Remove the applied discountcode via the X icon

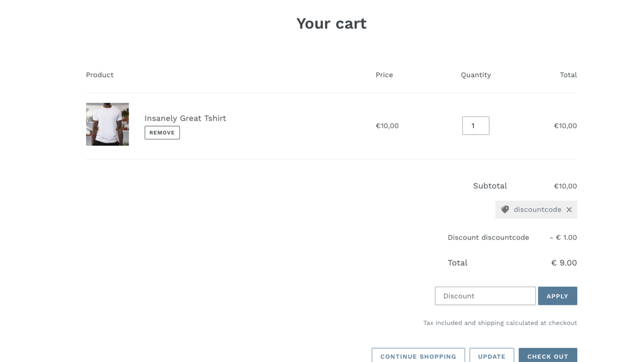tap(569, 210)
